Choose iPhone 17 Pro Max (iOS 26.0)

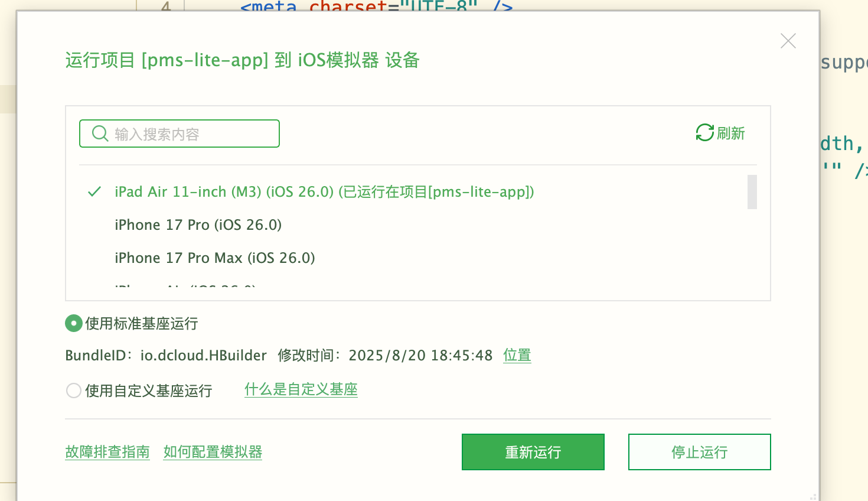click(x=215, y=258)
